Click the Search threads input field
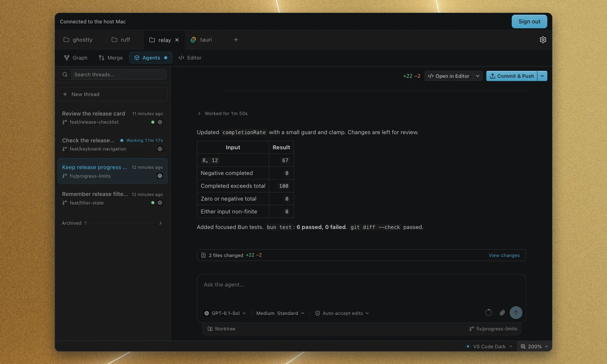The image size is (607, 364). tap(119, 74)
